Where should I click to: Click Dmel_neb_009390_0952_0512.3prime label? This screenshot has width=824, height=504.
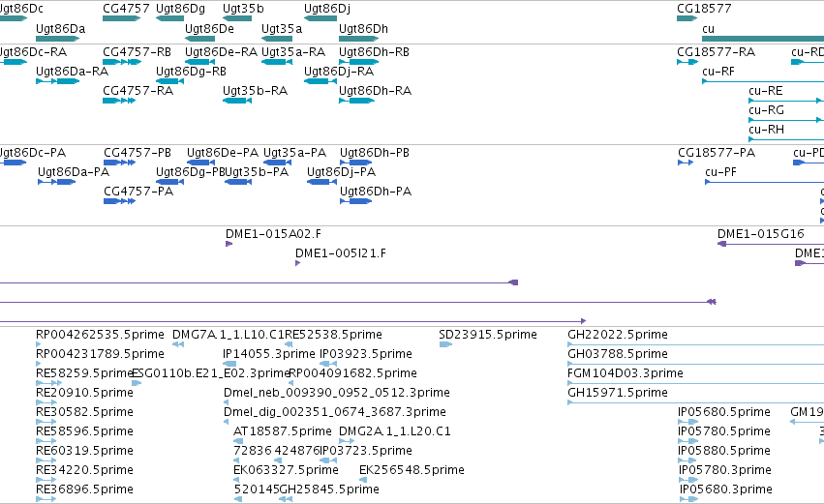click(336, 393)
